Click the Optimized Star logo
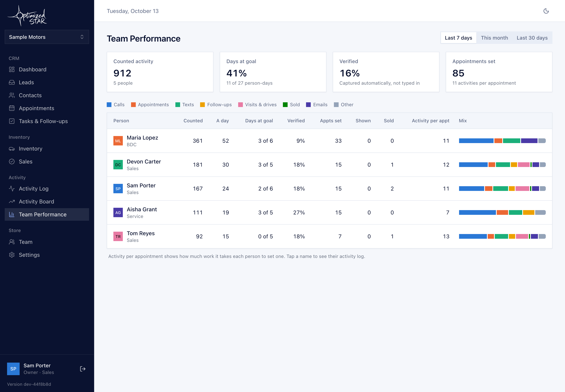The width and height of the screenshot is (565, 392). [27, 16]
